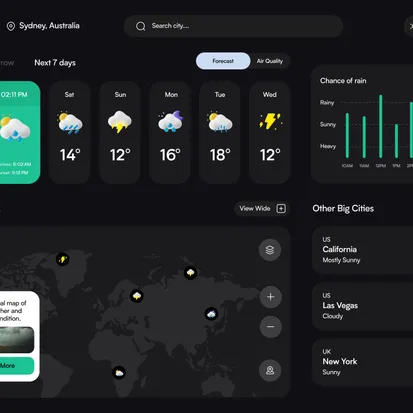
Task: Click the lightning bolt icon on Wednesday
Action: 270,121
